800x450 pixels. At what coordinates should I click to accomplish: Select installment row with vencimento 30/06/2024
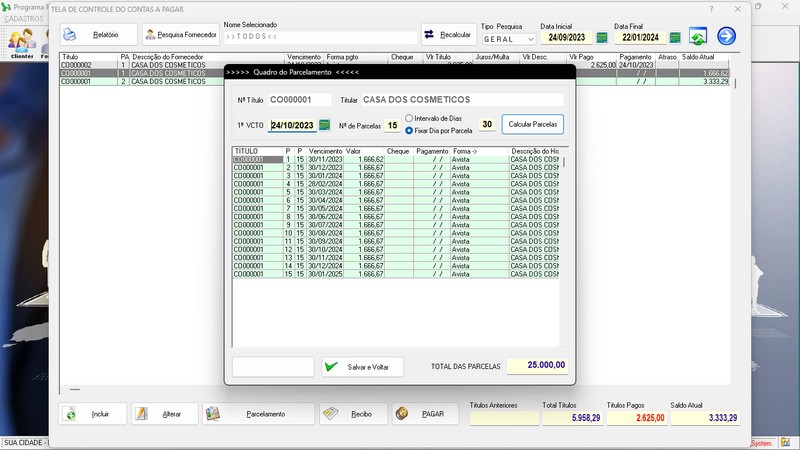tap(326, 216)
